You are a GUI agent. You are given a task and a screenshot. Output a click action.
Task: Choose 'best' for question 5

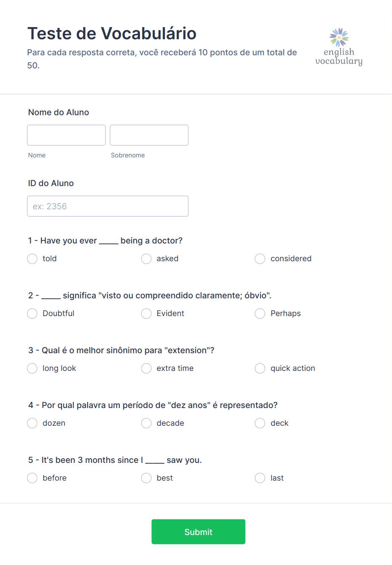coord(146,478)
